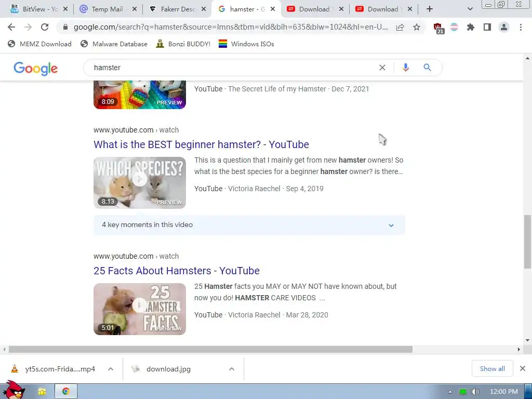This screenshot has height=399, width=532.
Task: Open Chrome three-dot menu
Action: [521, 27]
